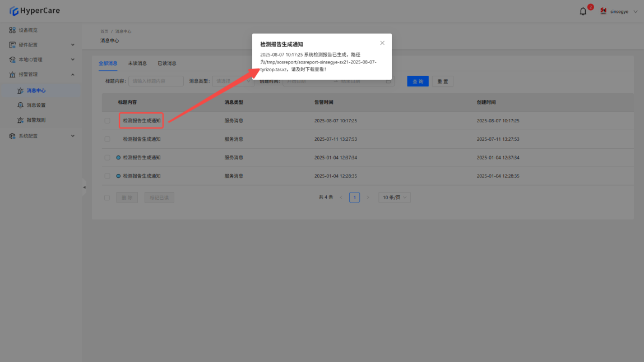Image resolution: width=644 pixels, height=362 pixels.
Task: Check the checkbox for 2025-07-11 message
Action: pyautogui.click(x=107, y=139)
